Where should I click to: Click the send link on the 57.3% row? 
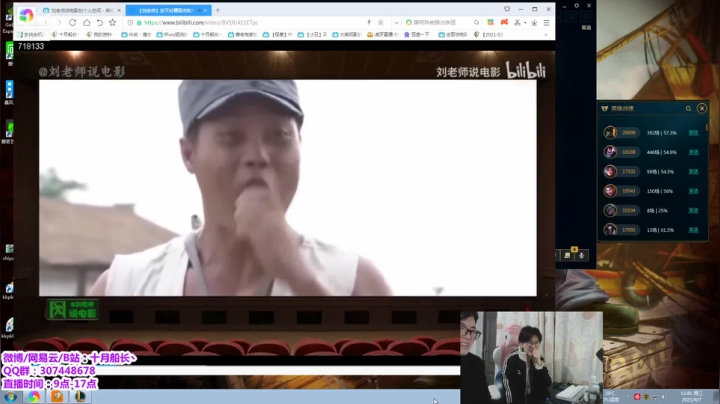pyautogui.click(x=693, y=133)
